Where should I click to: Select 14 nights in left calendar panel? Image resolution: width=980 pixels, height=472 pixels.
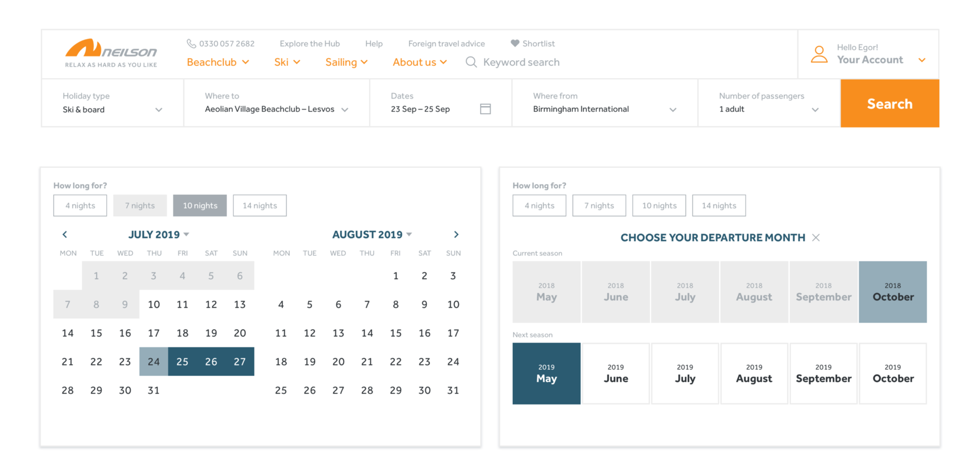click(x=260, y=206)
